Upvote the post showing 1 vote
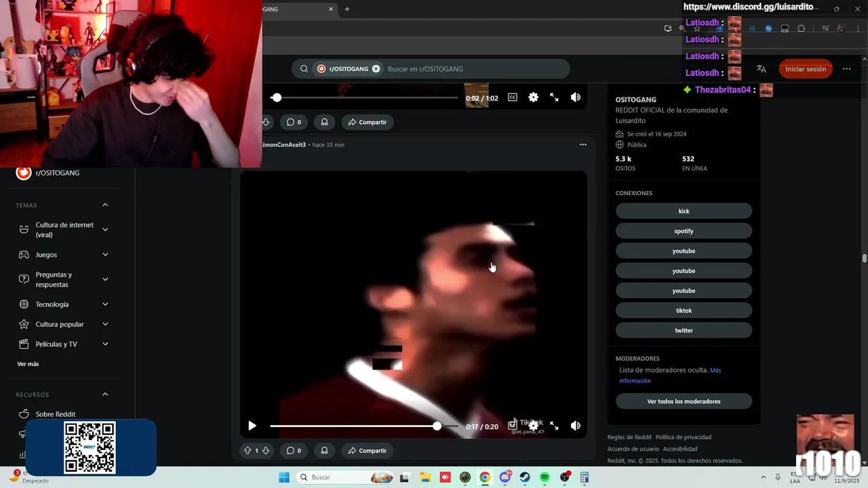 pyautogui.click(x=248, y=451)
